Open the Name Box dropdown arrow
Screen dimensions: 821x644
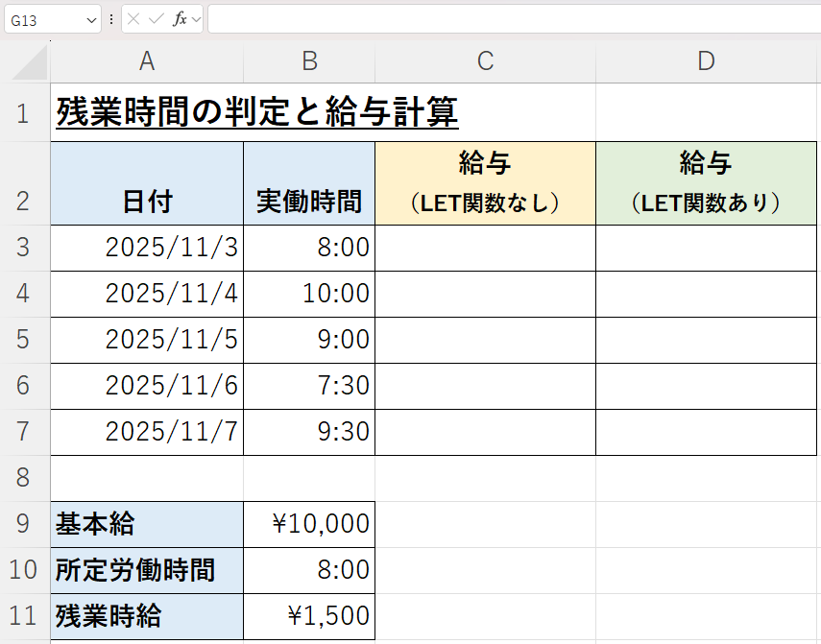point(91,19)
